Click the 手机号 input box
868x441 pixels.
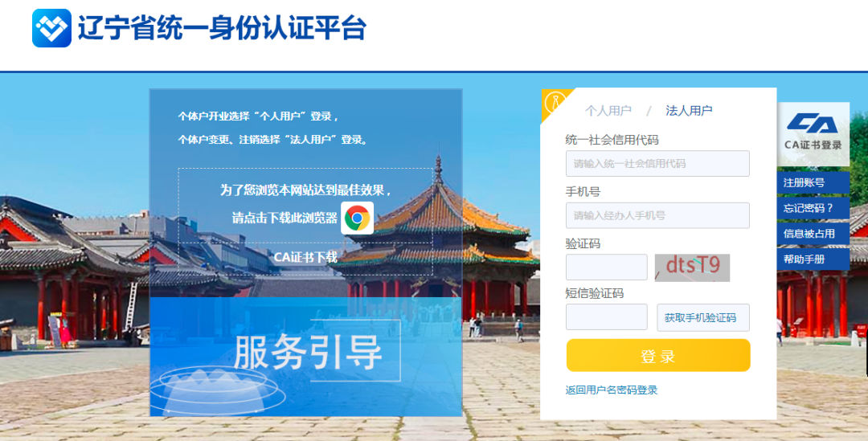[657, 215]
